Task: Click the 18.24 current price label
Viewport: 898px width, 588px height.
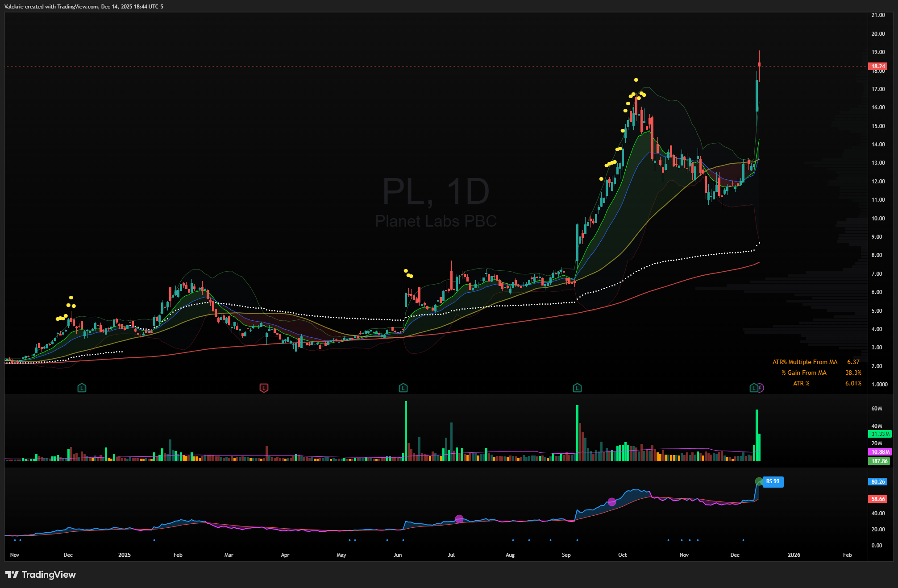Action: pyautogui.click(x=878, y=66)
